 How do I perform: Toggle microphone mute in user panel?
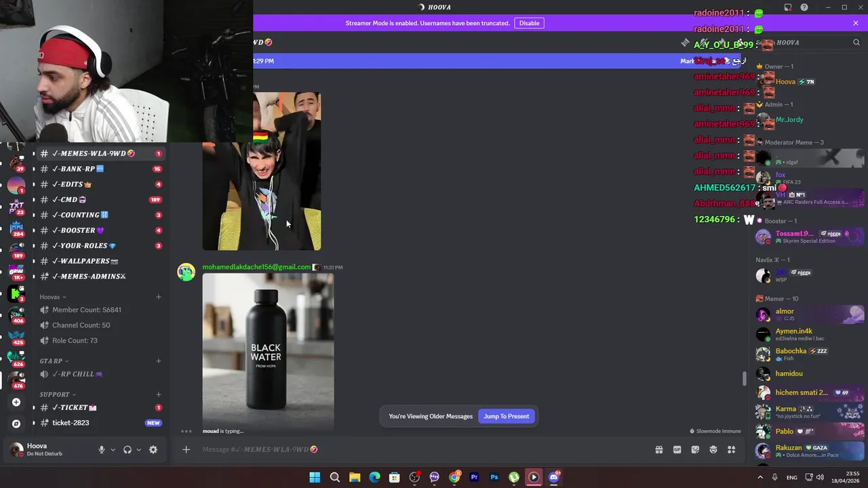(102, 449)
